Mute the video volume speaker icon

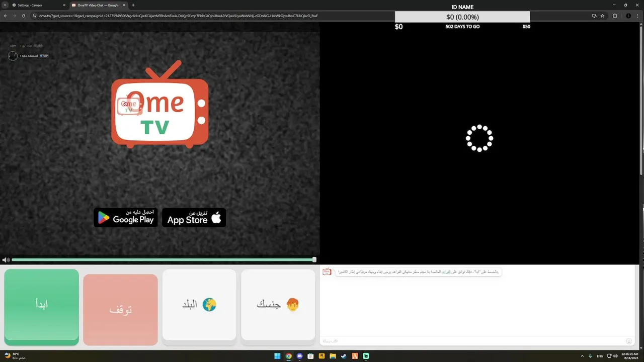pos(6,260)
